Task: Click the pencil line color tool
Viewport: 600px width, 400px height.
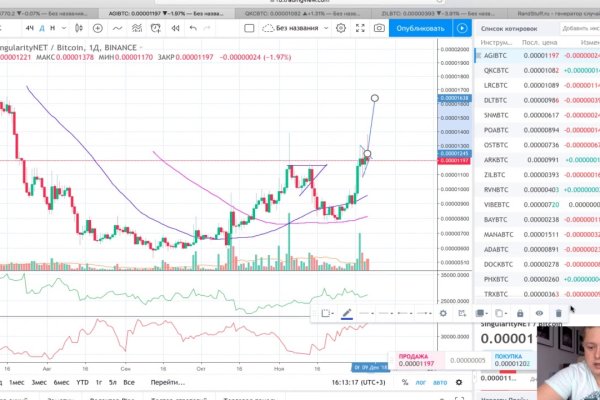Action: (x=347, y=313)
